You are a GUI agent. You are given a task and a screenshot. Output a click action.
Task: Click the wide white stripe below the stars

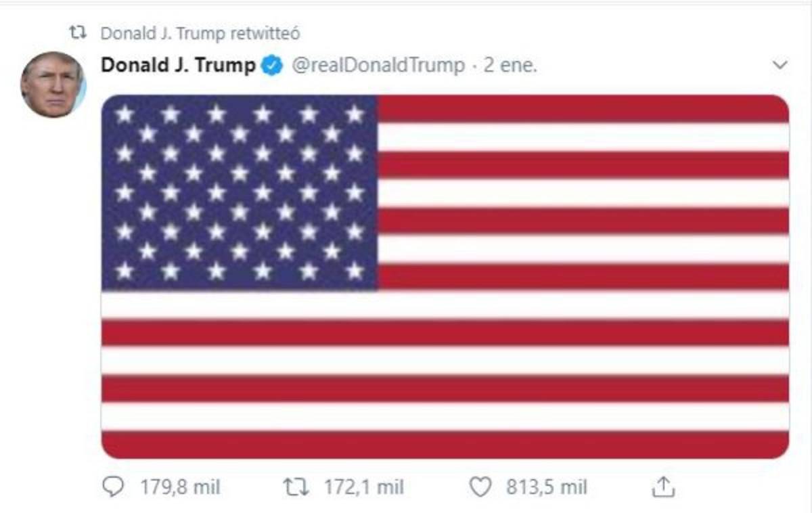(x=445, y=305)
